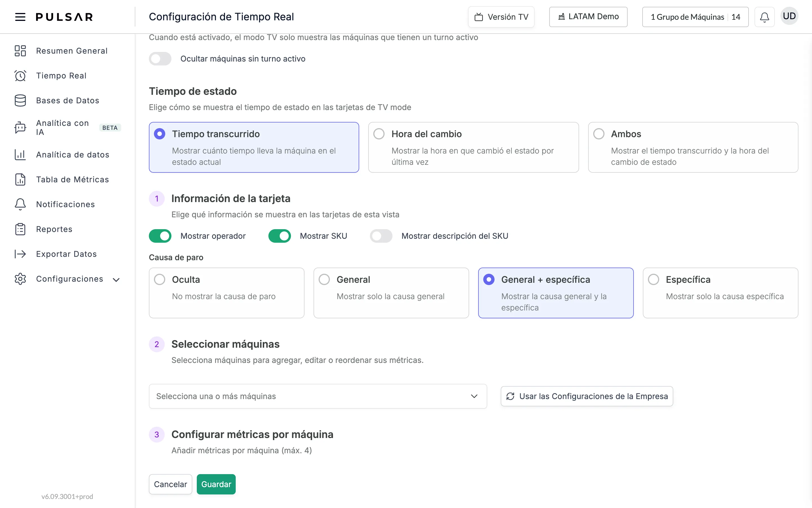Open the Selecciona una o más máquinas dropdown
The width and height of the screenshot is (812, 508).
click(x=318, y=396)
